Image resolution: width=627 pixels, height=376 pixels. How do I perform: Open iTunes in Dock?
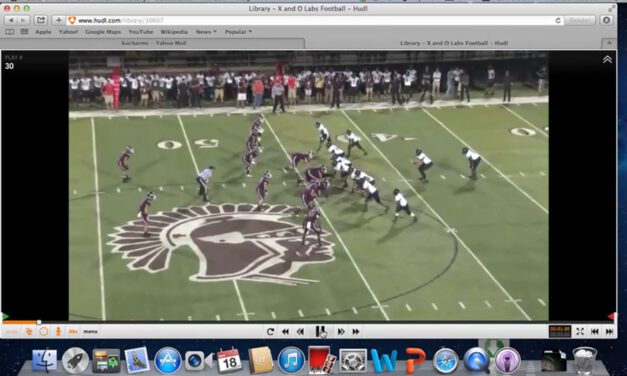point(291,360)
